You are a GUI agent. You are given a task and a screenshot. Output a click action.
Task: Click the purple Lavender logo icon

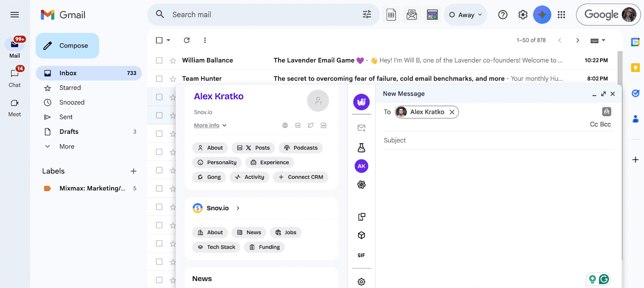coord(361,102)
